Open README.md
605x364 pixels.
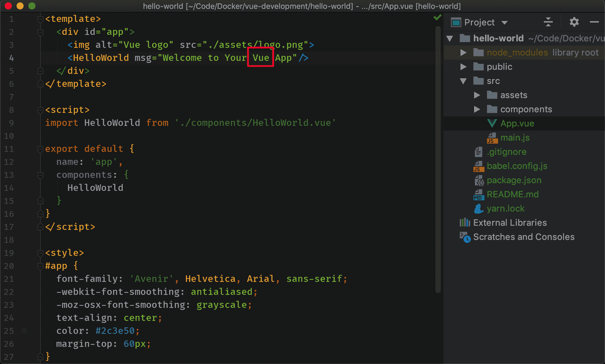point(513,194)
